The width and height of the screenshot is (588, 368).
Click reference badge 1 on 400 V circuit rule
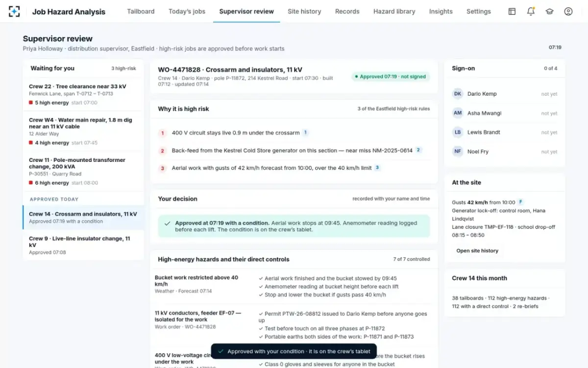click(305, 132)
